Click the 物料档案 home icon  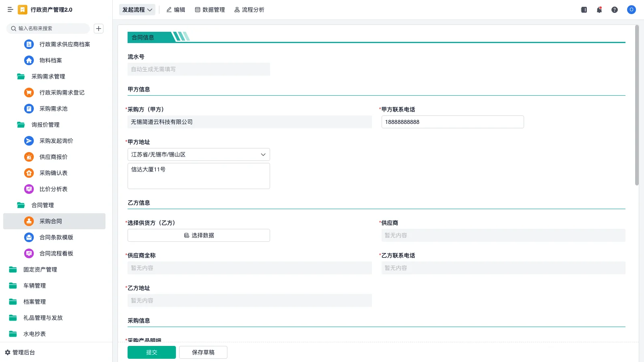click(x=29, y=60)
